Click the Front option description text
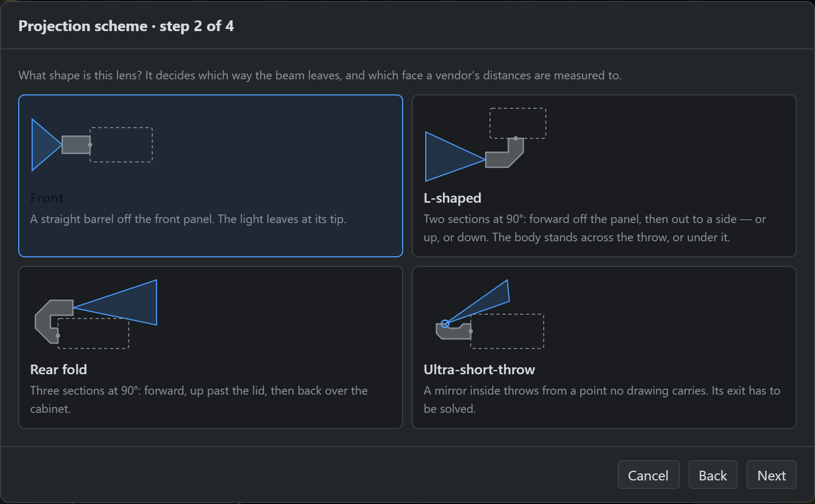 (x=188, y=219)
